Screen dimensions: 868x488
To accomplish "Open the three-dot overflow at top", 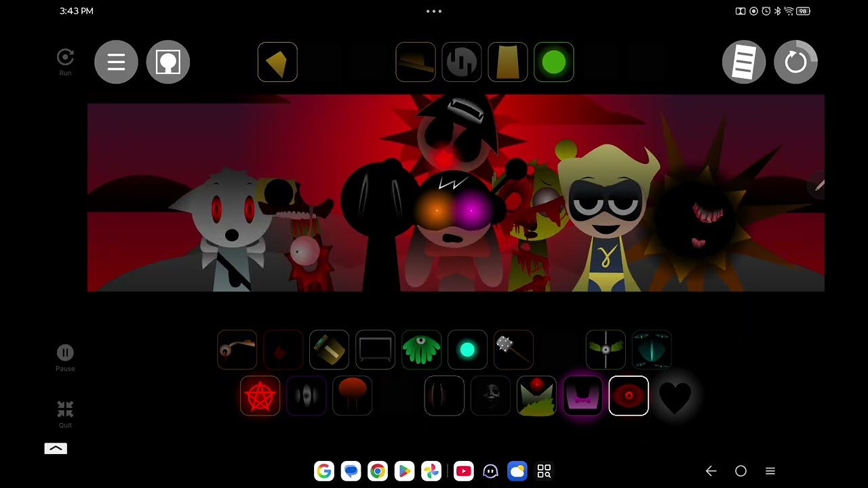I will coord(434,12).
